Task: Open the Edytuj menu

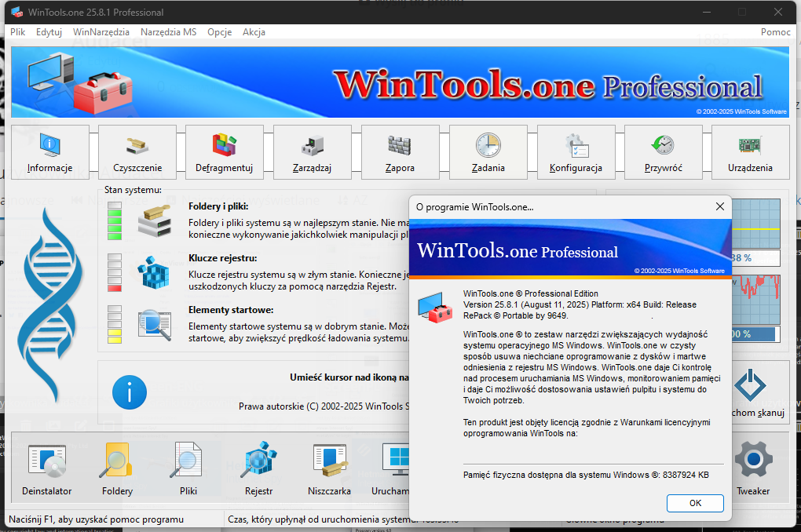Action: click(x=49, y=32)
